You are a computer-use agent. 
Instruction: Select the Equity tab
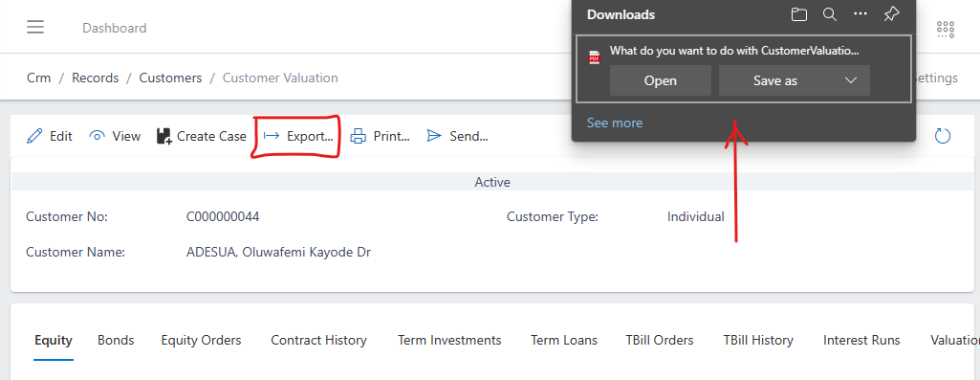coord(54,341)
